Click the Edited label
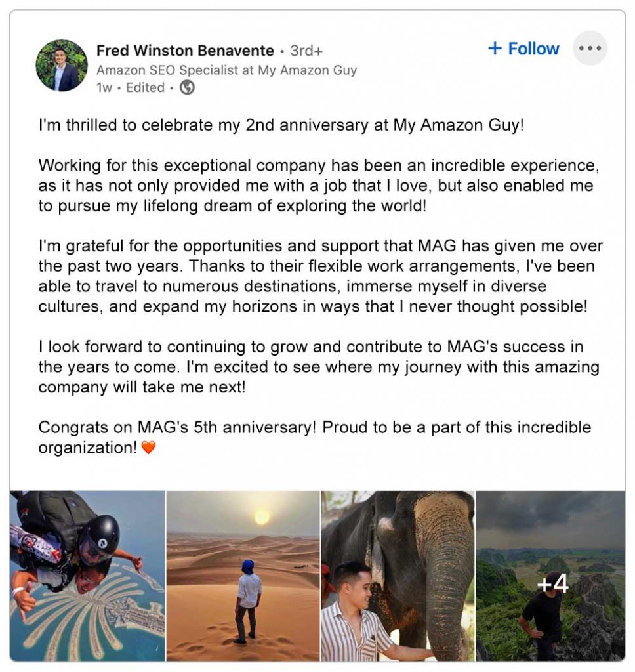This screenshot has width=635, height=672. (x=145, y=87)
